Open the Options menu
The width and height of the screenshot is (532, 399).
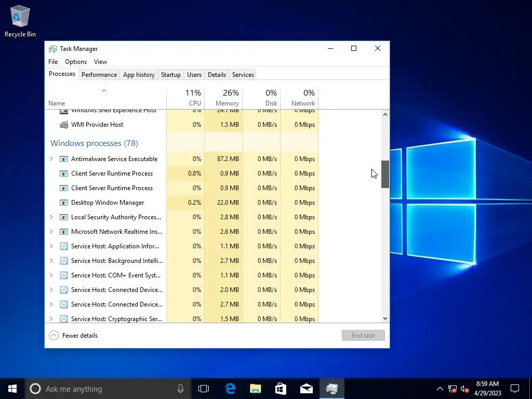coord(76,62)
